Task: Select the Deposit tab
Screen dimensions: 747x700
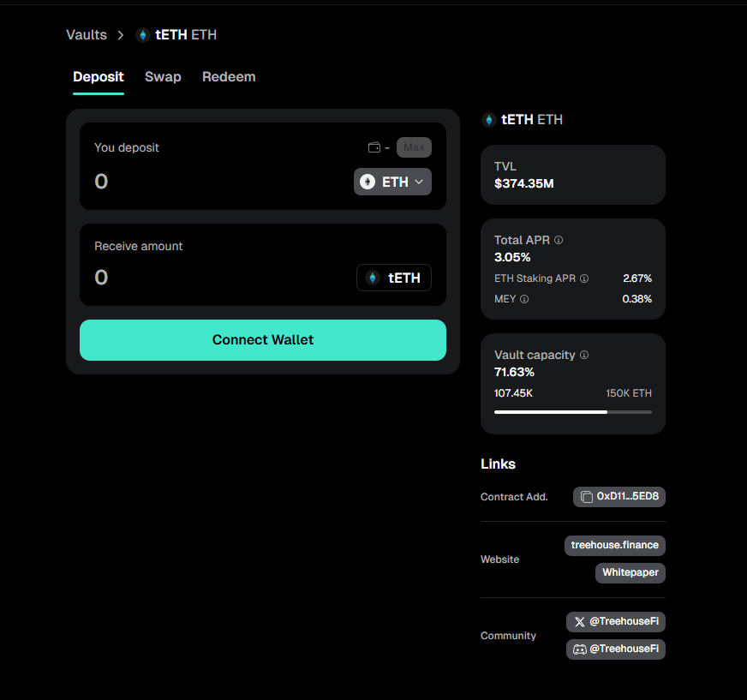Action: tap(99, 77)
